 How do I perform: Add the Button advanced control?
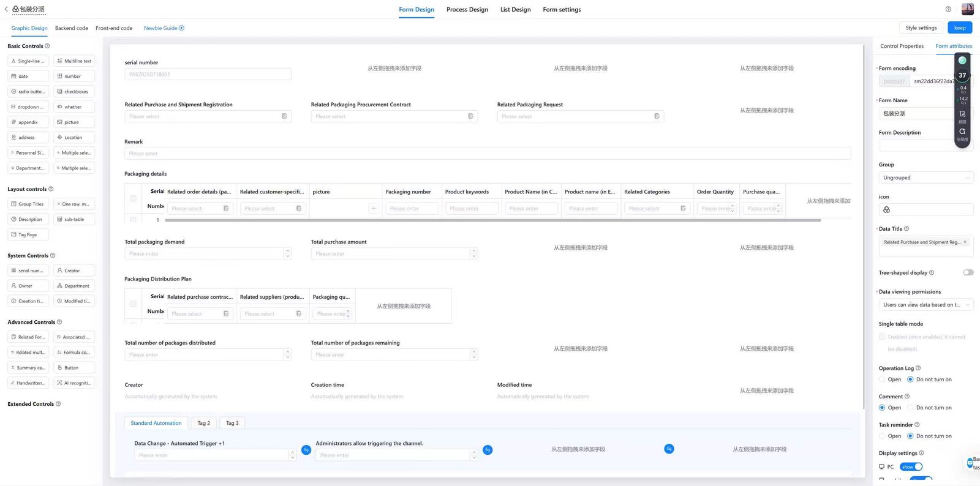tap(74, 368)
